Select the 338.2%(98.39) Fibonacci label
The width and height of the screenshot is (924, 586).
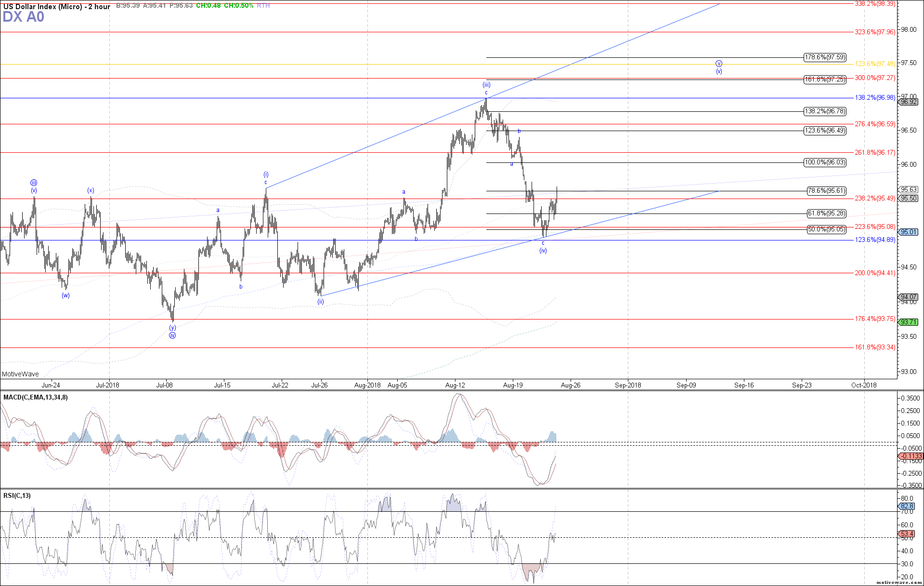pos(875,3)
